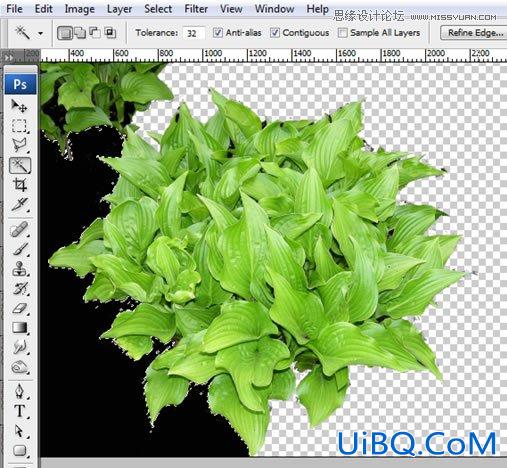The image size is (507, 468).
Task: Select the Sponge tool
Action: click(x=19, y=367)
